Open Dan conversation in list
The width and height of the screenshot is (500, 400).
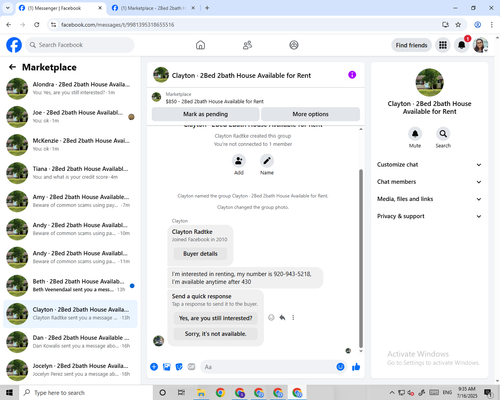(x=70, y=342)
